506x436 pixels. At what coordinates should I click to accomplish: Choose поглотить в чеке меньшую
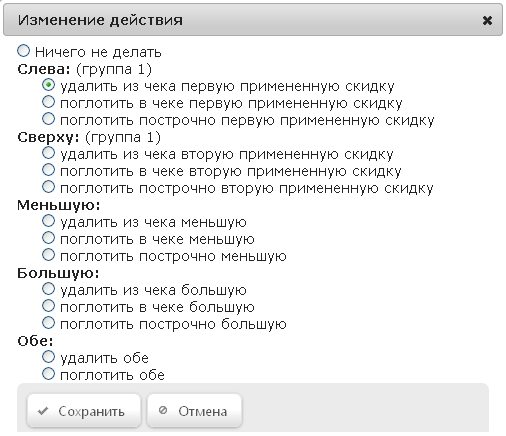[48, 238]
